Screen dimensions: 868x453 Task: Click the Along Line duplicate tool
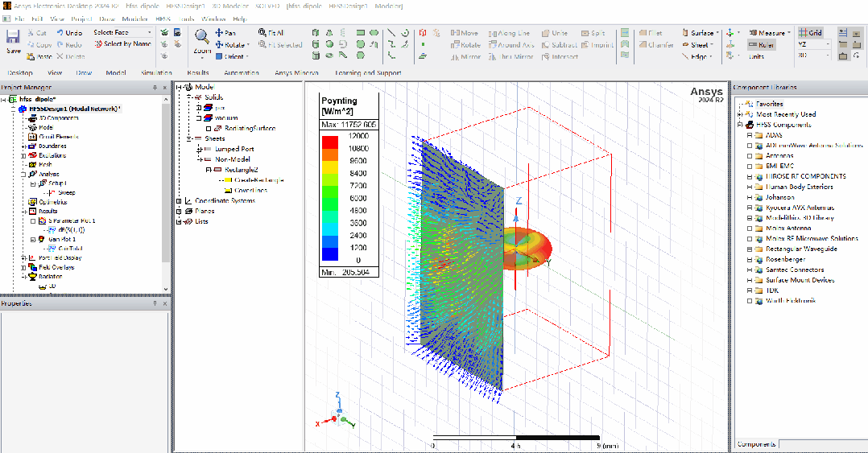509,33
